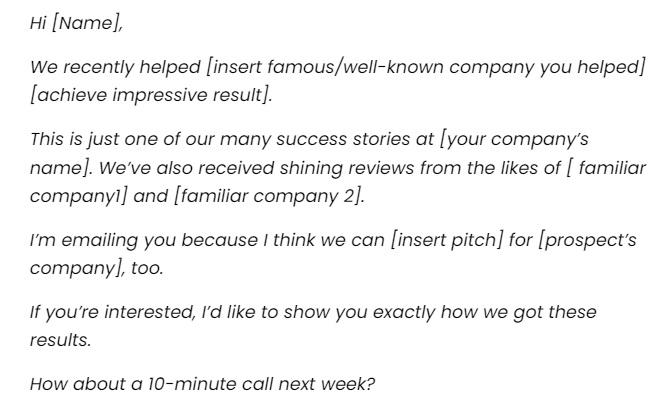Click the words "shining reviews"

pos(346,168)
